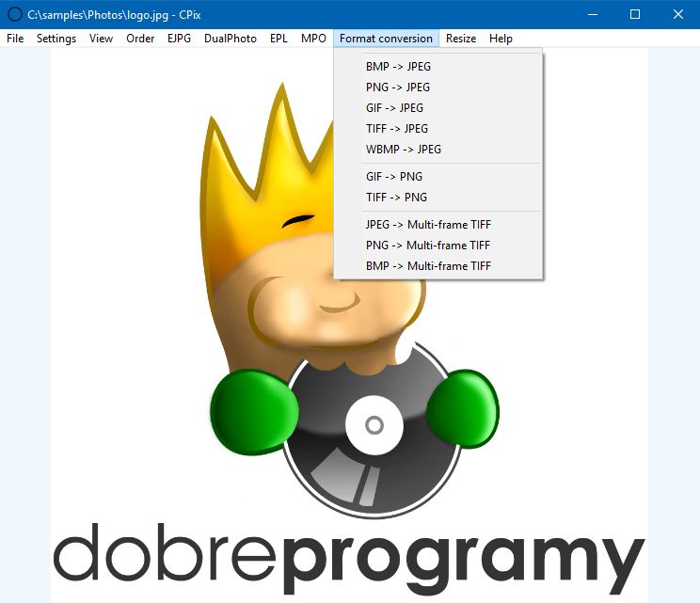Open the File menu
Viewport: 700px width, 603px height.
pos(15,39)
